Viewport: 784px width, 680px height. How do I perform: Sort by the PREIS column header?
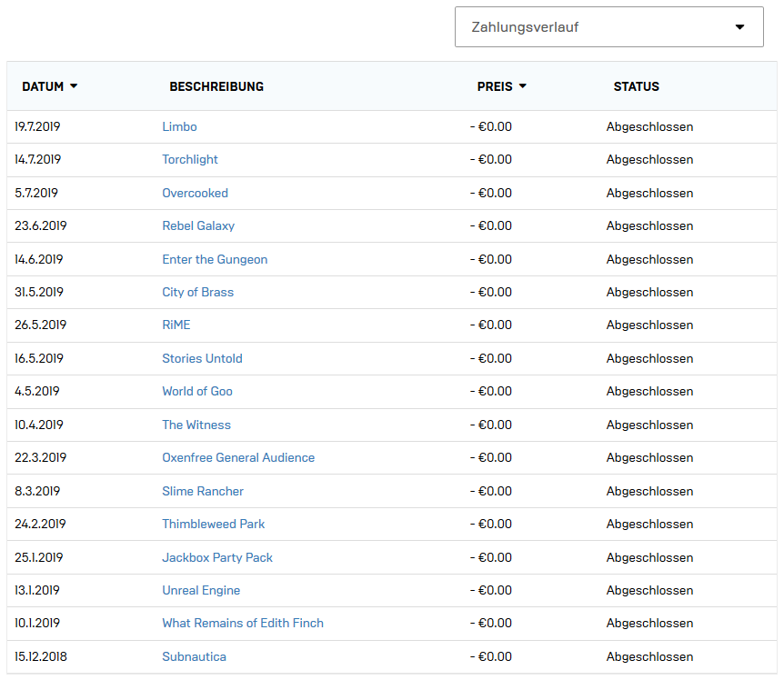(501, 86)
